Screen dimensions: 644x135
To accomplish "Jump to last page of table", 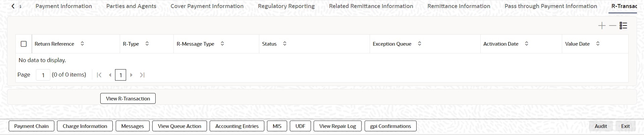I will coord(142,75).
